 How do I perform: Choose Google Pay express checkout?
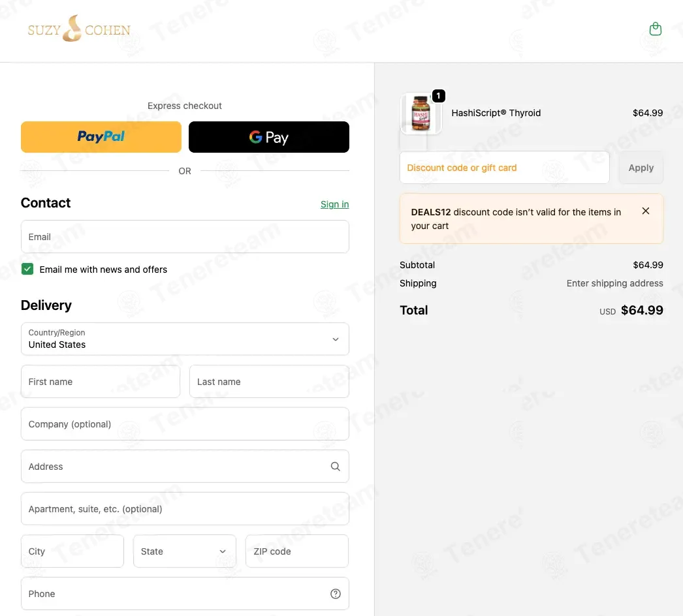coord(269,137)
